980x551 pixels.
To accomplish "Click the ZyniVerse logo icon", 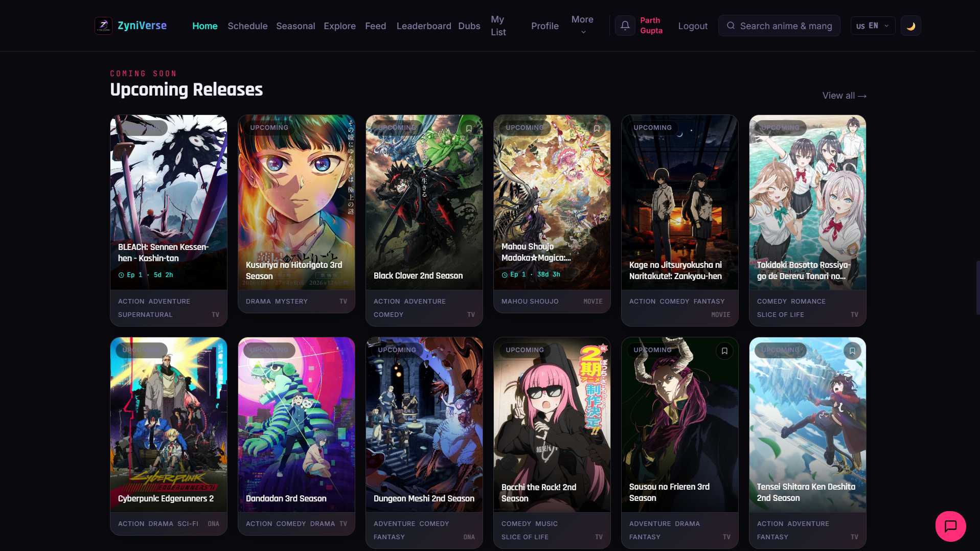I will point(103,26).
